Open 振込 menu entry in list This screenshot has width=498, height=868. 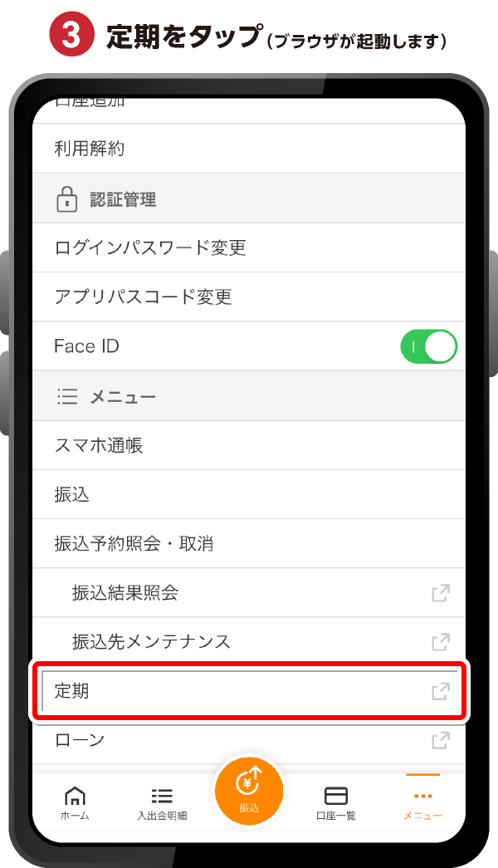click(x=249, y=494)
